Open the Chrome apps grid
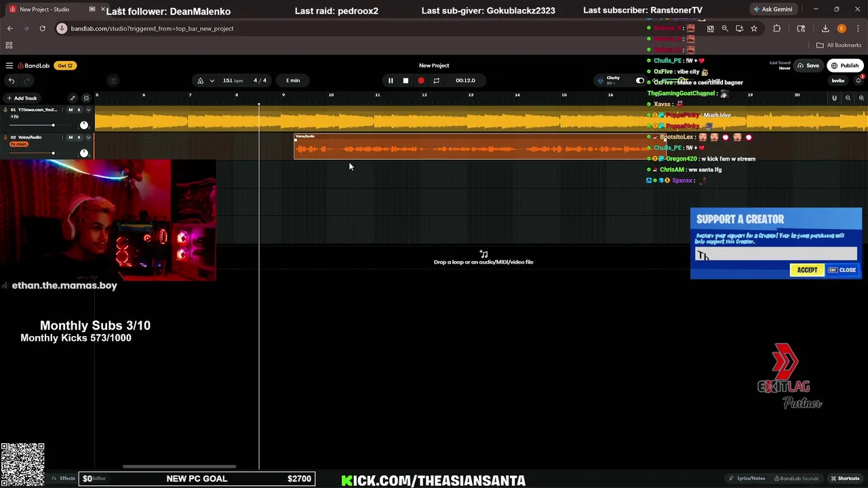This screenshot has height=488, width=868. click(x=9, y=45)
